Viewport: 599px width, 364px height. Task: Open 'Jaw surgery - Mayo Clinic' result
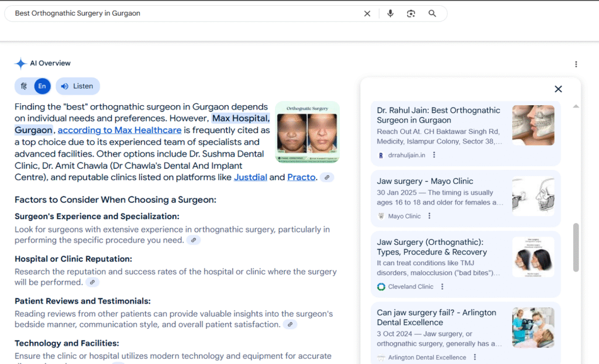click(425, 181)
